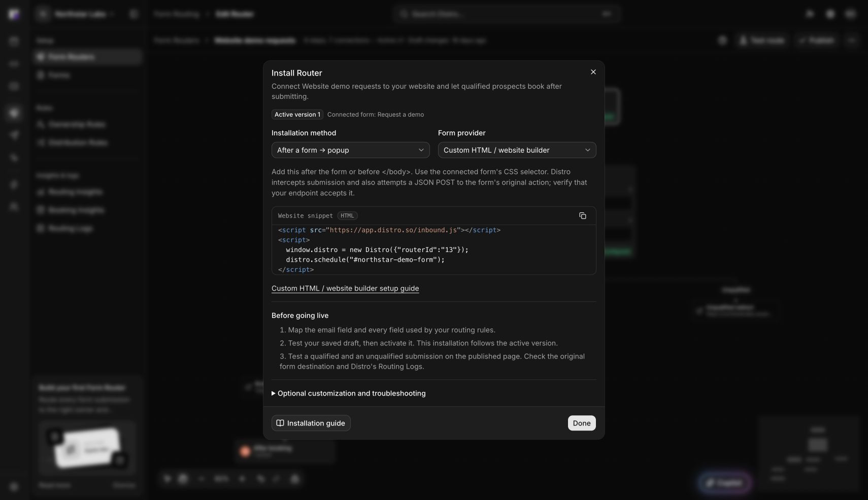This screenshot has height=500, width=868.
Task: Close the Install Router dialog
Action: [x=593, y=72]
